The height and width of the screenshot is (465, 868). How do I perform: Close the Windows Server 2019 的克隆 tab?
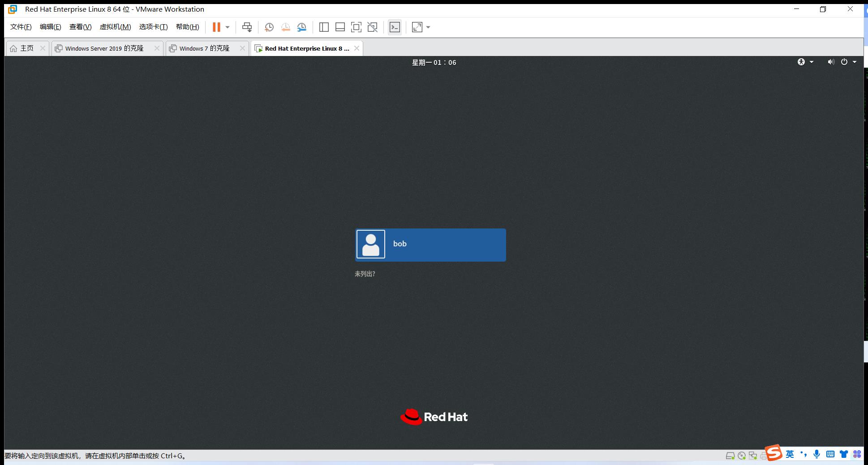click(x=157, y=48)
